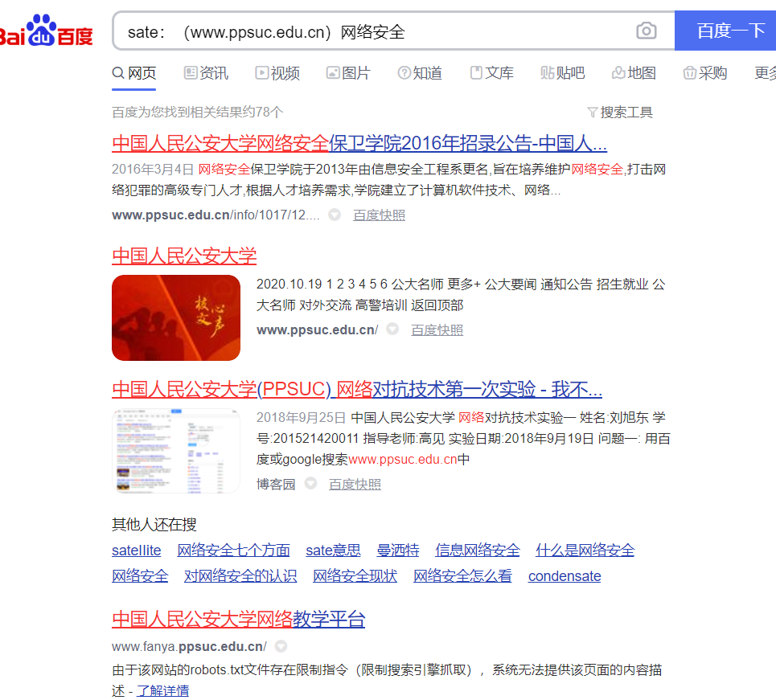Click the www.ppsuc.edu.cn/ URL under the homepage result
This screenshot has height=700, width=776.
pos(317,330)
